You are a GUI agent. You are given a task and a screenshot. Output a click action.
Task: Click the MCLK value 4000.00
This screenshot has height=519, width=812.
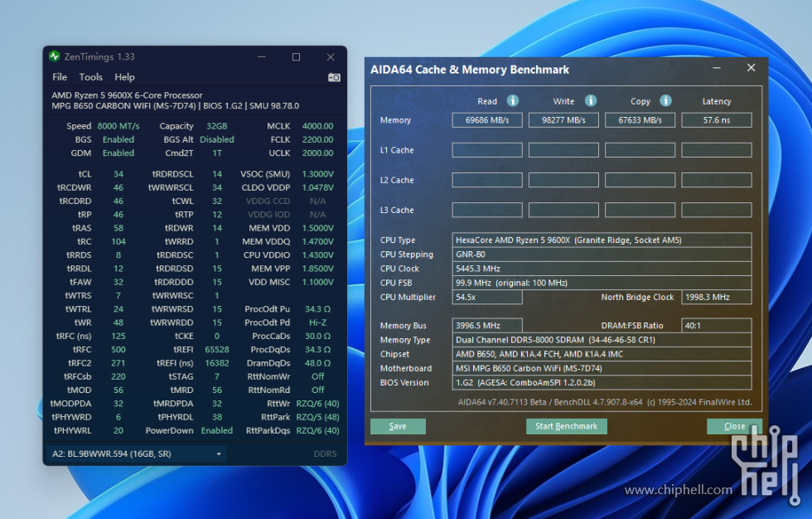click(x=317, y=126)
